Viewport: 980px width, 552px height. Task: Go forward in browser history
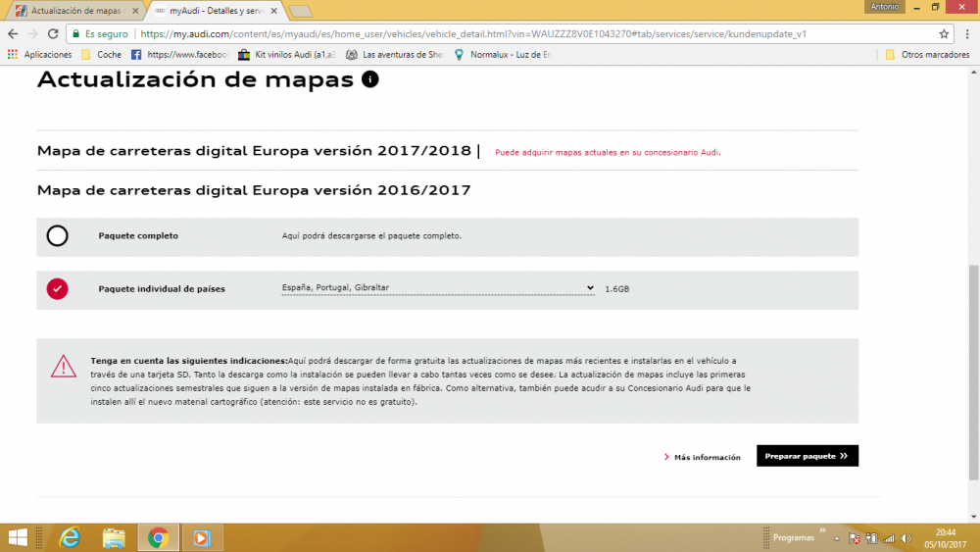(x=33, y=33)
